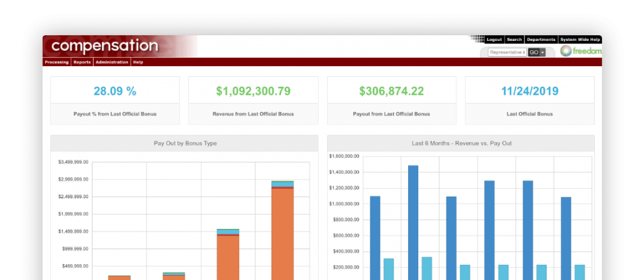The image size is (644, 280).
Task: Click the Search link in top bar
Action: (x=514, y=40)
